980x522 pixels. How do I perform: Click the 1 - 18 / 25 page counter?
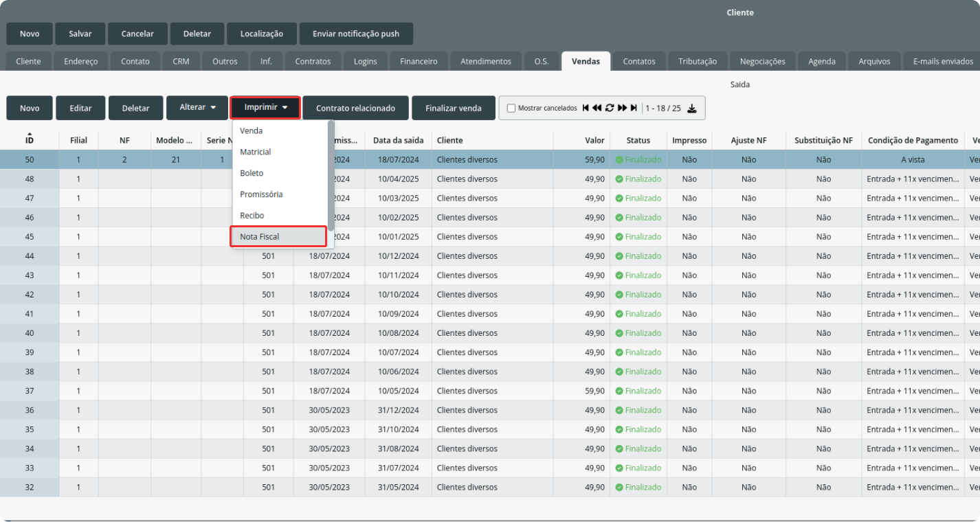click(x=663, y=108)
